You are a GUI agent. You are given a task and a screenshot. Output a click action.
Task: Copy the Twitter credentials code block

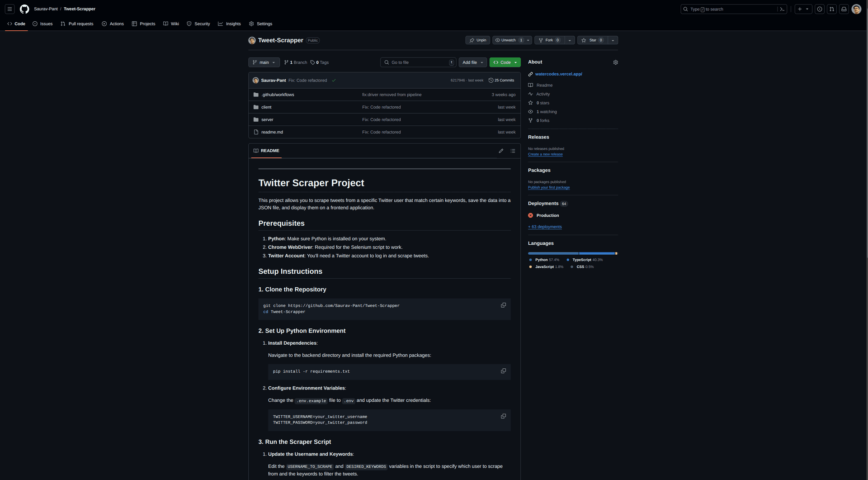coord(503,416)
